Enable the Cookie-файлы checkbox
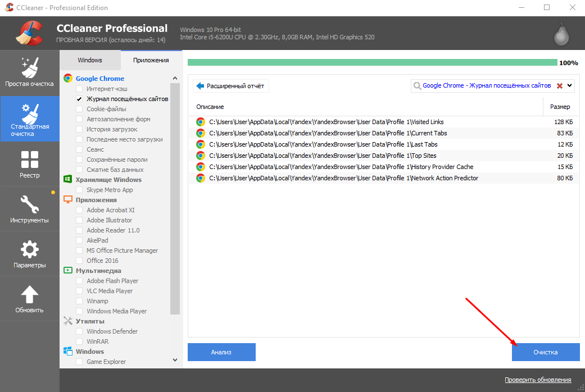 pyautogui.click(x=80, y=109)
